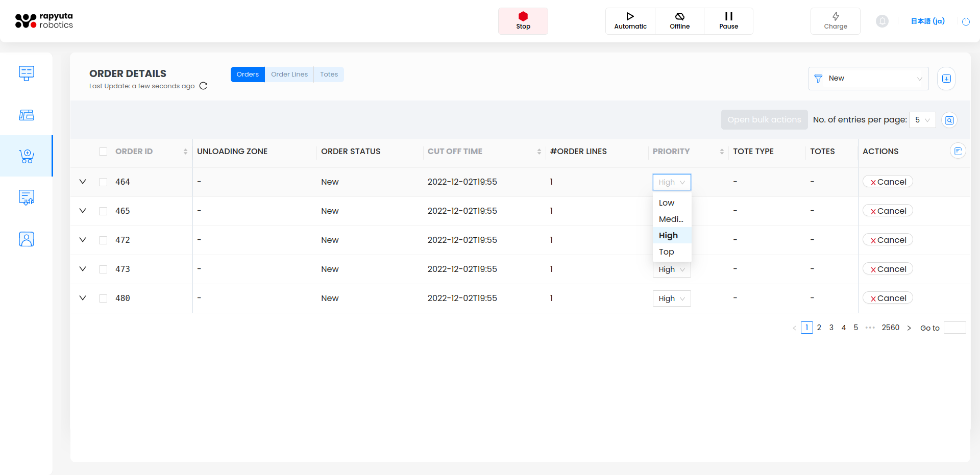
Task: Switch to the Orders tab
Action: point(248,74)
